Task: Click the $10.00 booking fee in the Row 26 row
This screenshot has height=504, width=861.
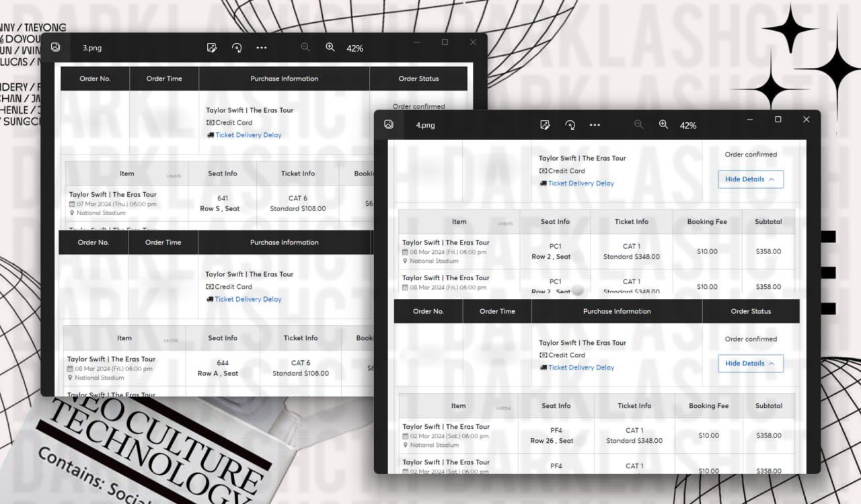Action: pyautogui.click(x=708, y=435)
